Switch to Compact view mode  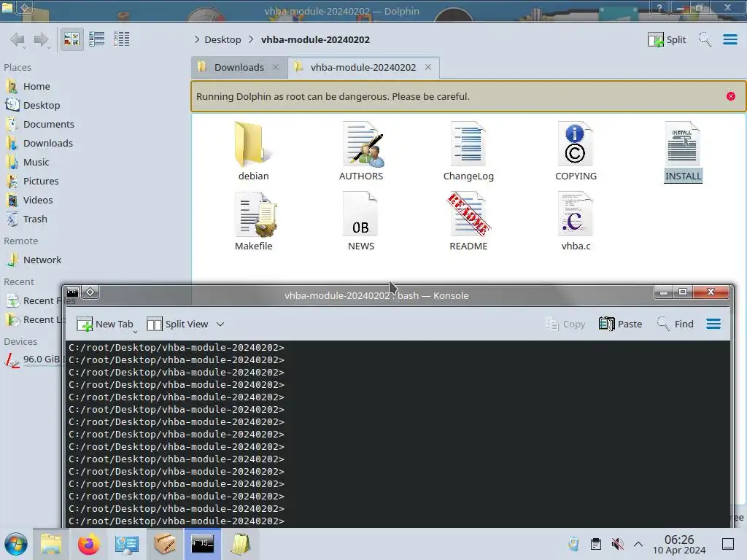[x=97, y=39]
